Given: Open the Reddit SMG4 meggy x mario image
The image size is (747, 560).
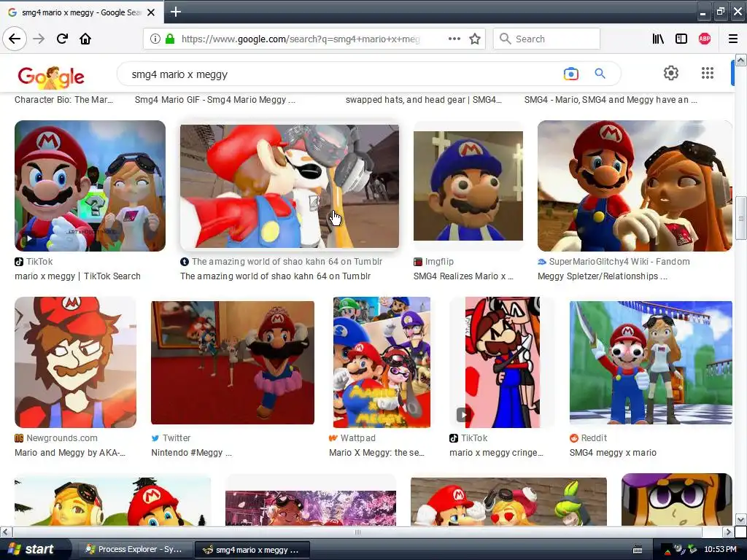Looking at the screenshot, I should coord(651,362).
